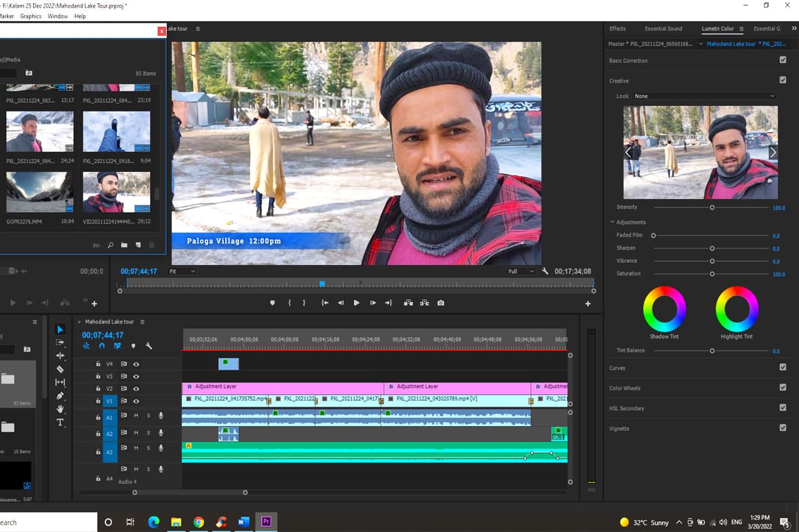Click the Export Frame camera icon
Viewport: 799px width, 532px height.
tap(441, 303)
